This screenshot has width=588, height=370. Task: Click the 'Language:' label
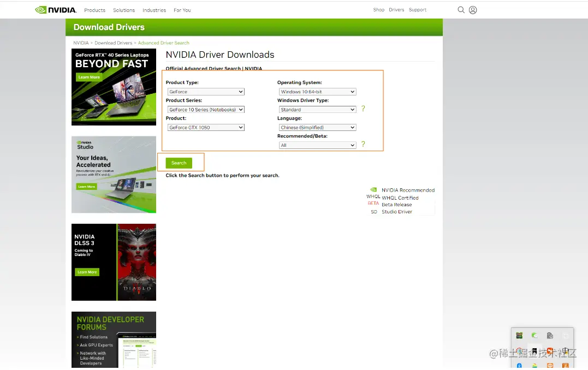[x=289, y=118]
